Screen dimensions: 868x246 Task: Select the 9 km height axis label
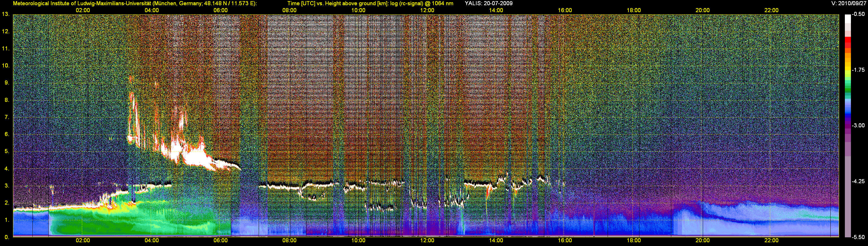(6, 83)
